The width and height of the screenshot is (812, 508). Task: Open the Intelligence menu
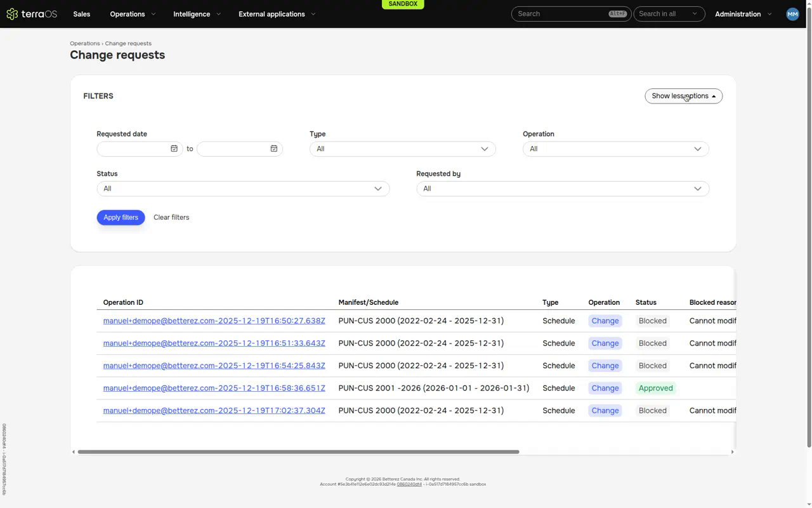coord(197,14)
